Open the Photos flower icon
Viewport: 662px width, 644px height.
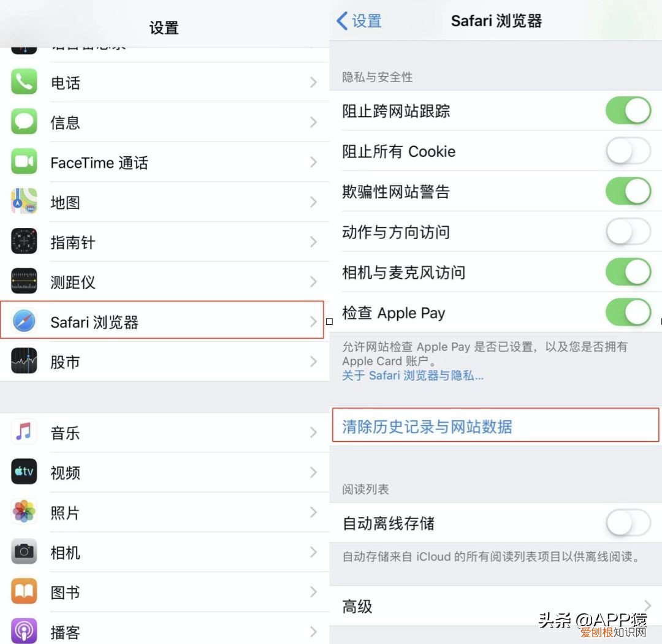24,512
